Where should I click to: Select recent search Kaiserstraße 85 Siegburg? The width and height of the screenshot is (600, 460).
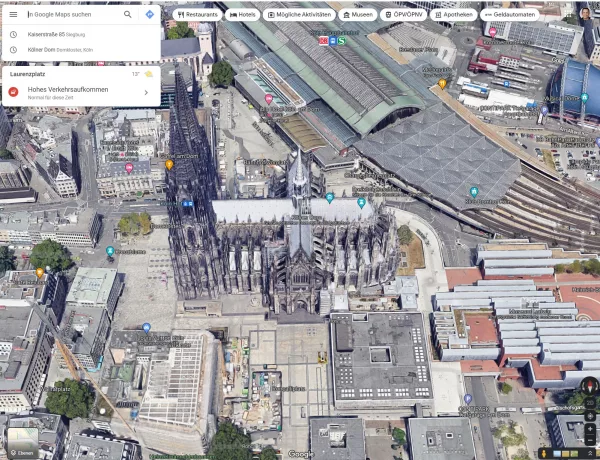[x=81, y=34]
